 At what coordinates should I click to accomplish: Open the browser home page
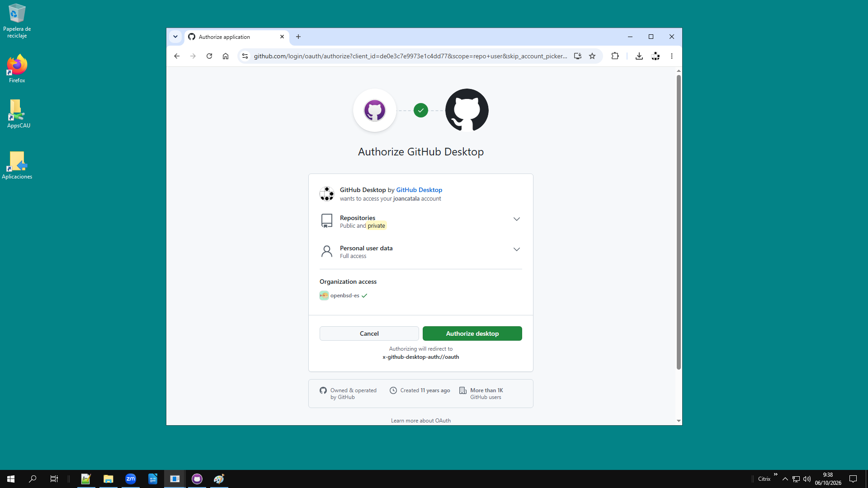226,56
